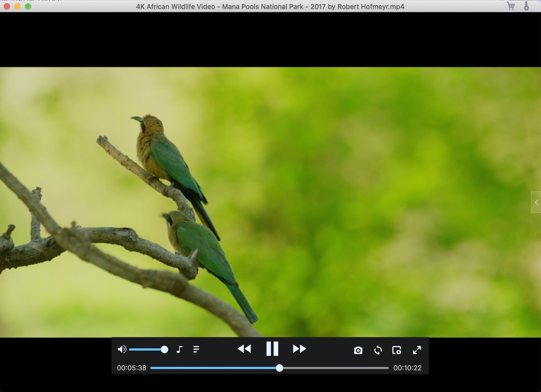The width and height of the screenshot is (541, 392).
Task: Rotate the video using the rotate icon
Action: 378,350
